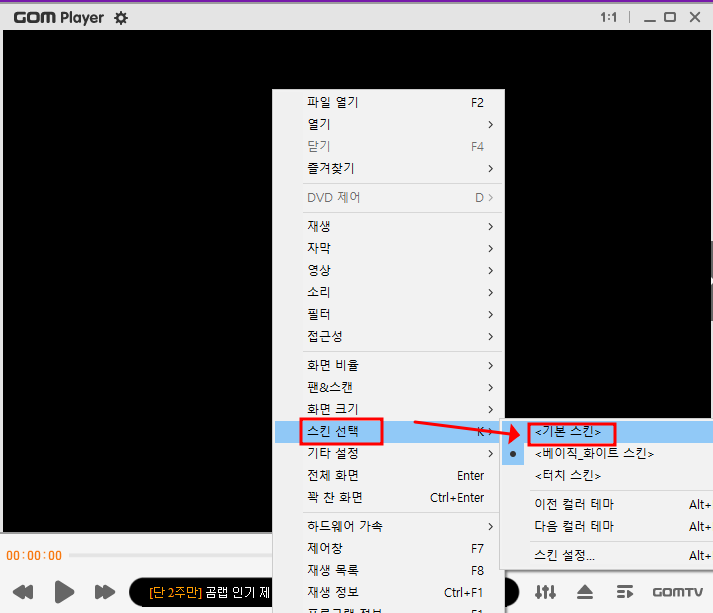The width and height of the screenshot is (713, 613).
Task: Click the GOM Player logo title
Action: point(58,18)
